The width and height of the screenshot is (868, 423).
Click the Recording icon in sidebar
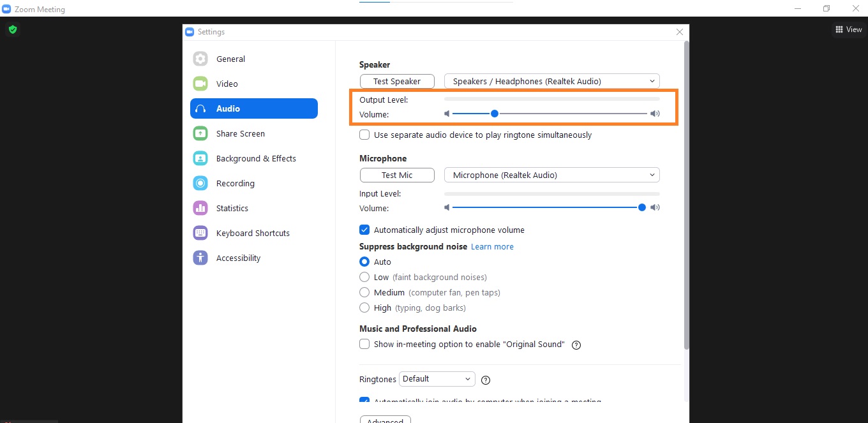(x=200, y=183)
